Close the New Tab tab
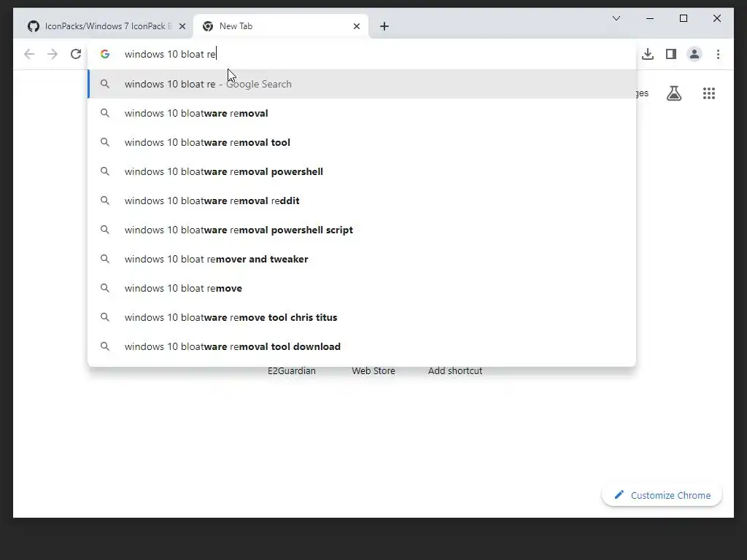Viewport: 747px width, 560px height. click(356, 26)
